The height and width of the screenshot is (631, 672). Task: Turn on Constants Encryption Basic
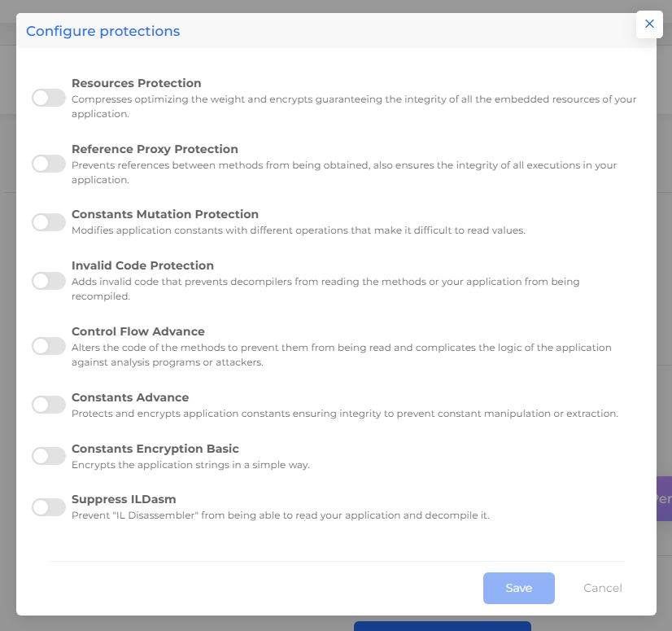(48, 456)
